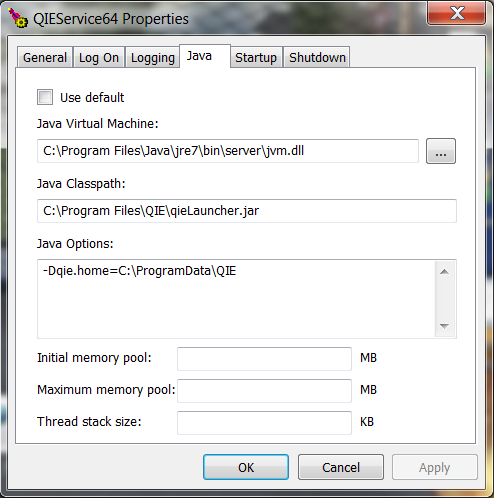This screenshot has width=494, height=498.
Task: Browse for JVM with the ellipsis button
Action: click(441, 151)
